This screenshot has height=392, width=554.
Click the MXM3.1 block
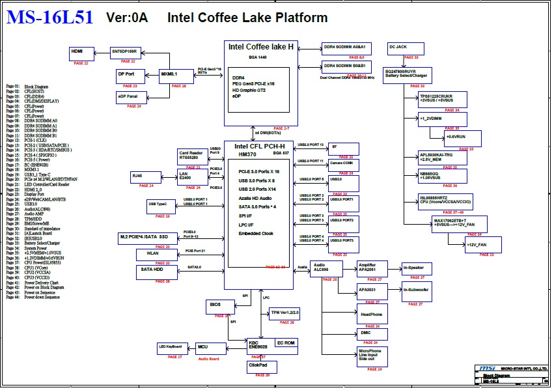tap(176, 76)
